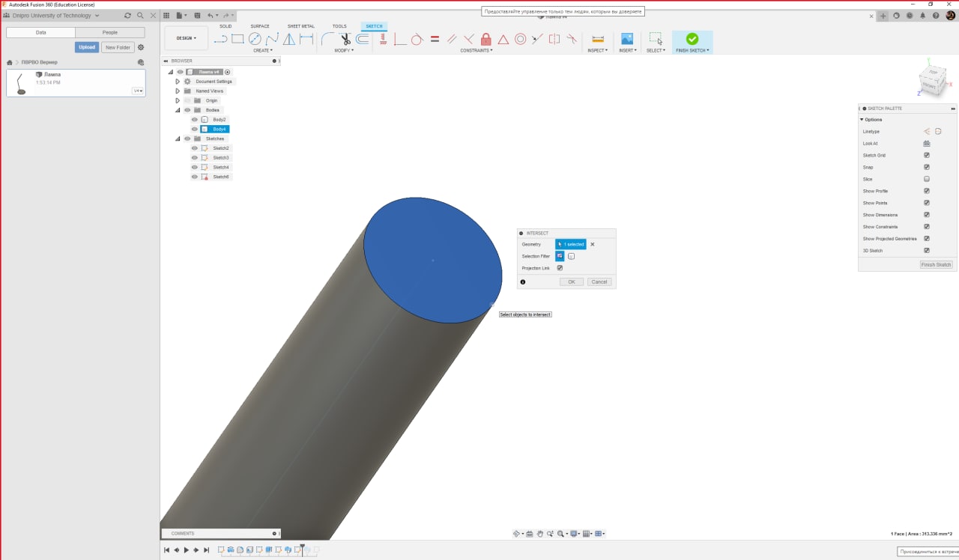Select the Rectangle sketch tool
This screenshot has height=560, width=959.
(238, 39)
